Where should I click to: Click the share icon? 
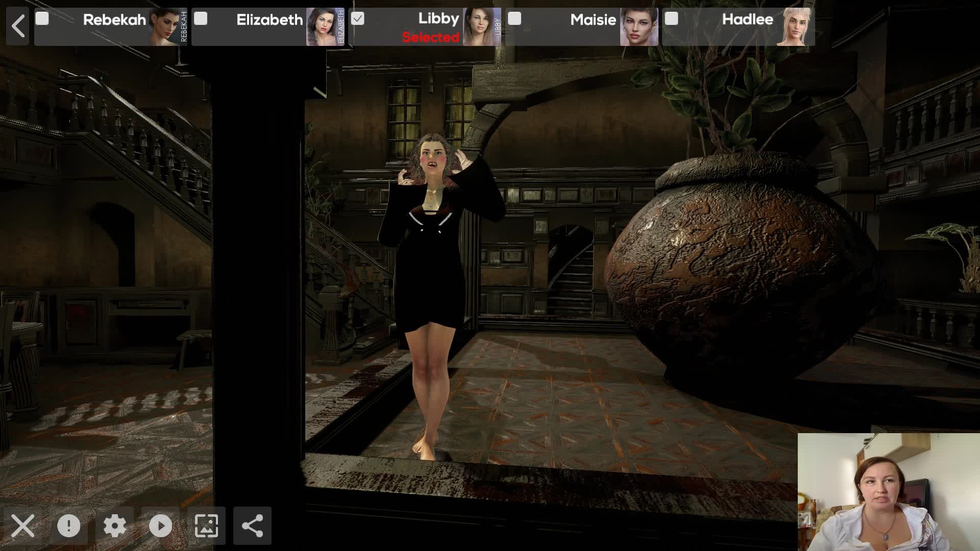pyautogui.click(x=252, y=525)
